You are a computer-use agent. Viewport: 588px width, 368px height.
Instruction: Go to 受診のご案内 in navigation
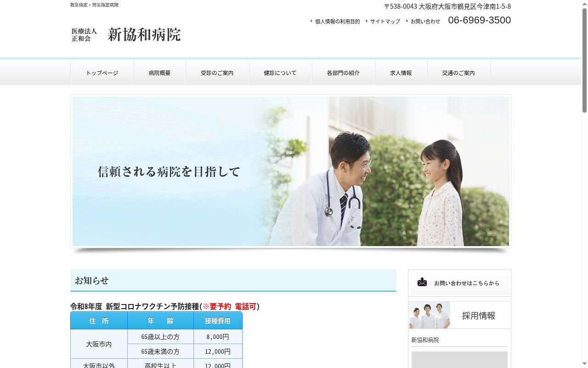point(217,73)
